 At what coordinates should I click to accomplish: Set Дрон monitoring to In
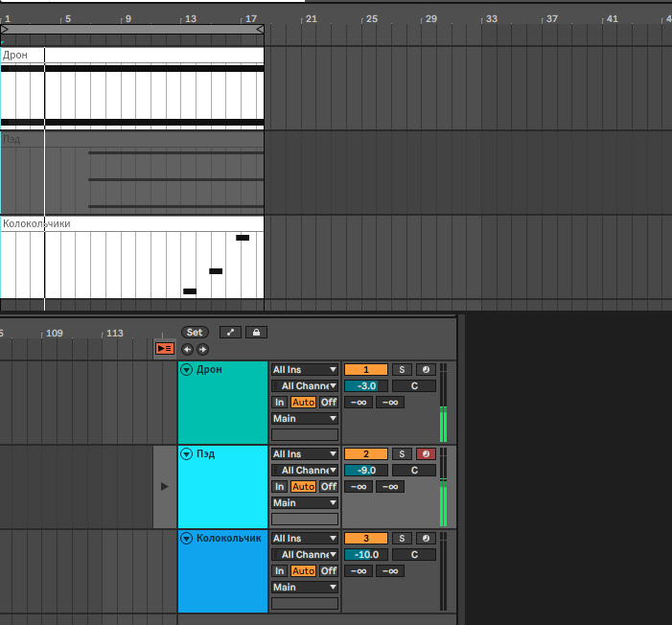point(279,402)
